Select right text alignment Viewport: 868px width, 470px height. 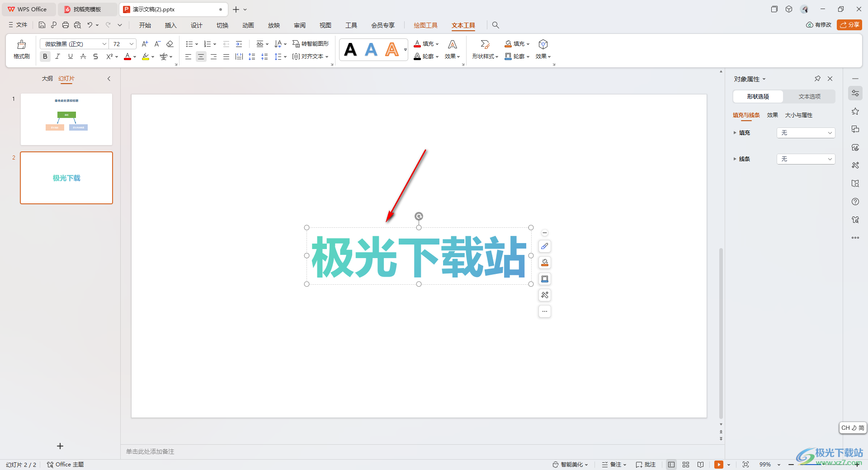[213, 56]
